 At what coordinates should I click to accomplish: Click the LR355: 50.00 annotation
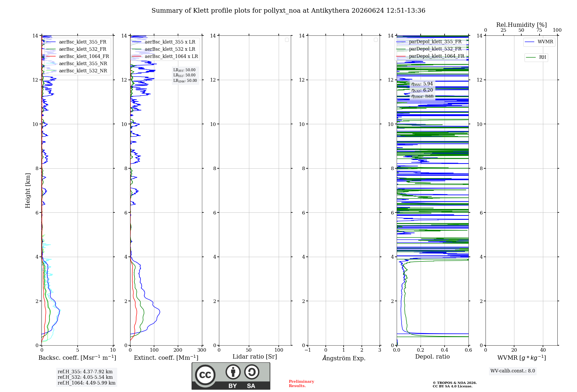[184, 70]
